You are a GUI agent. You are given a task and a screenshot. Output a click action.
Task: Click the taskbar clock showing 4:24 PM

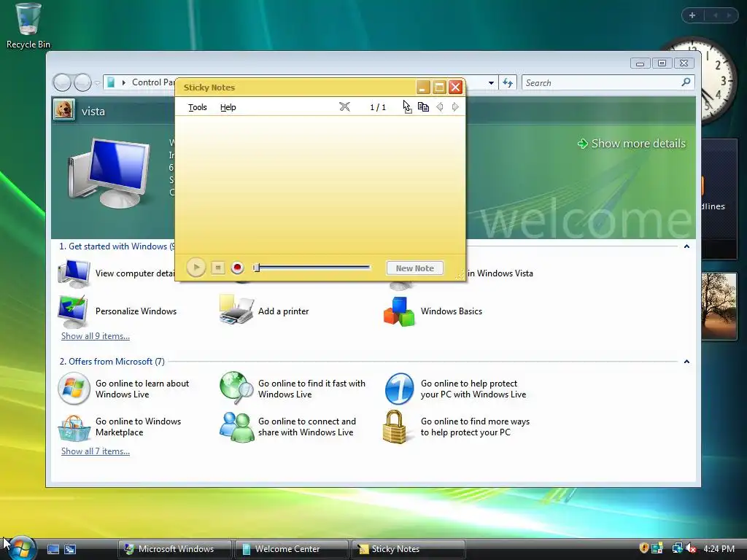point(719,548)
